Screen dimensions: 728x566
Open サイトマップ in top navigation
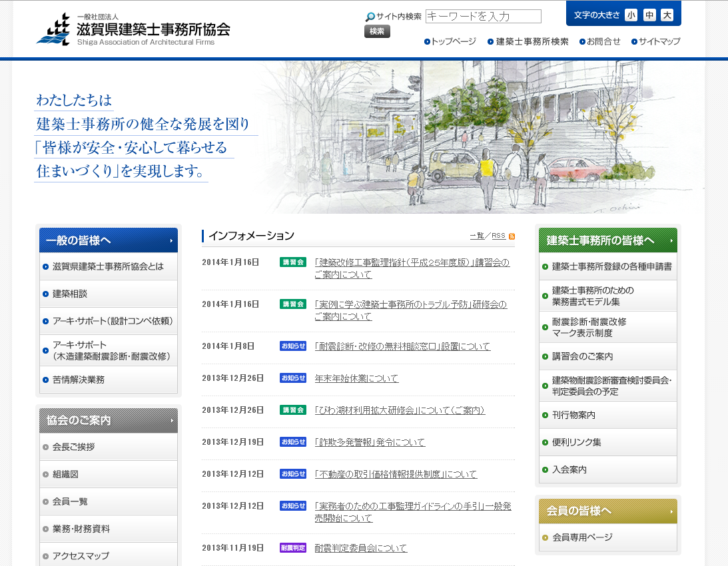click(655, 41)
